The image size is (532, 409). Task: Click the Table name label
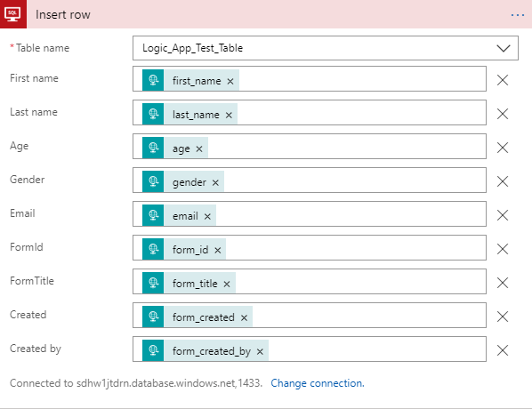pyautogui.click(x=43, y=48)
